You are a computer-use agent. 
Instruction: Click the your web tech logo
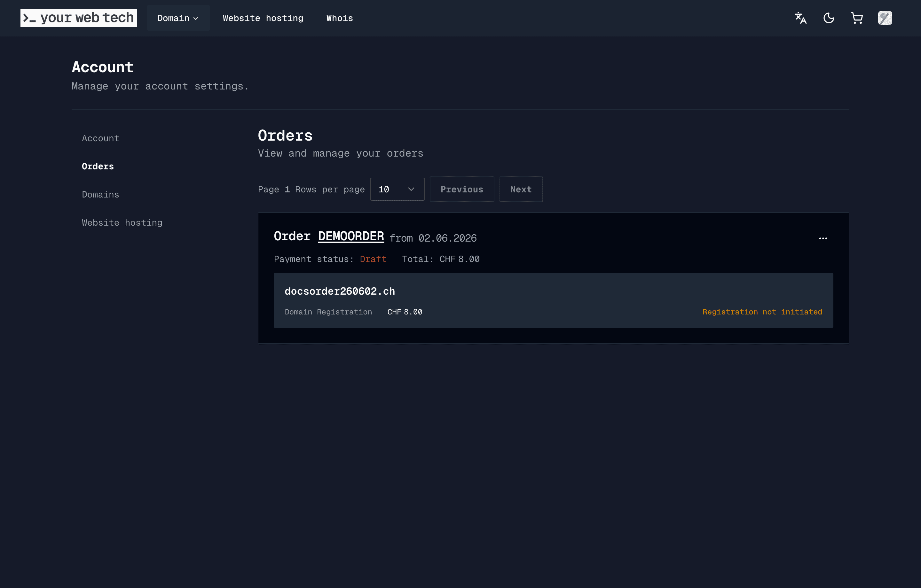[78, 18]
